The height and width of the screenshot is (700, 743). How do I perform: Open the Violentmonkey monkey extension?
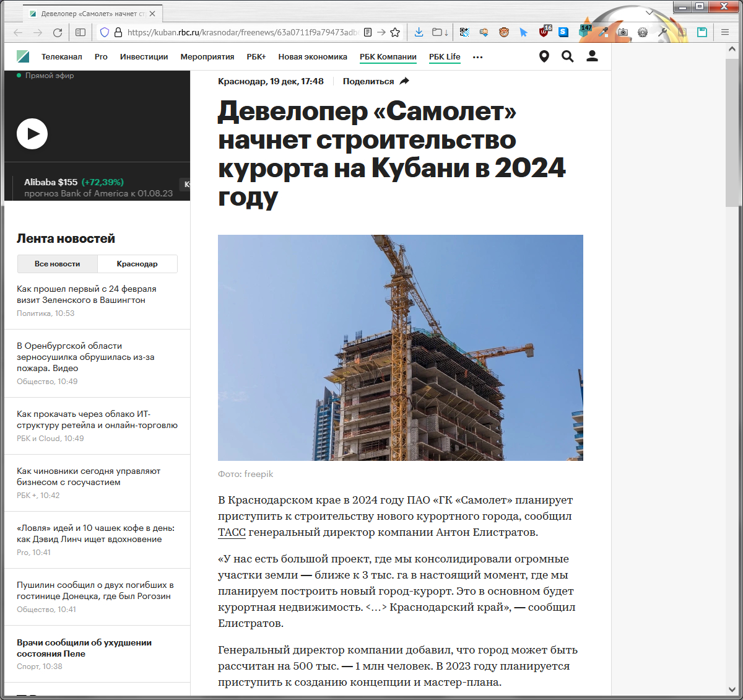click(x=504, y=32)
